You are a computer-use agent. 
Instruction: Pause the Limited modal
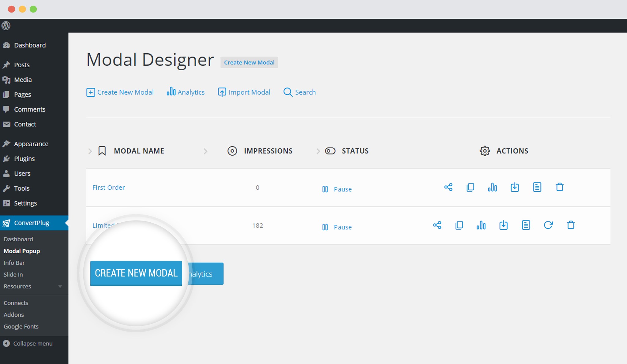tap(338, 226)
